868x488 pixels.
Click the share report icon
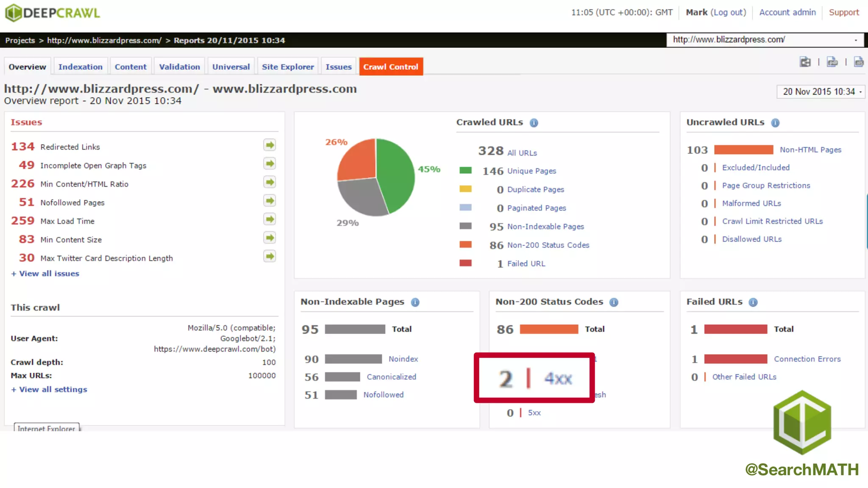805,62
